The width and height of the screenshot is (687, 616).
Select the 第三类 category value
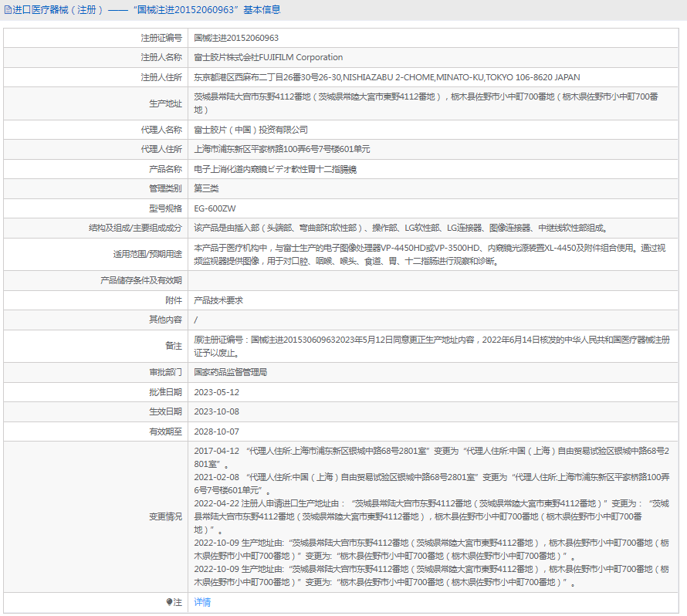tap(206, 188)
